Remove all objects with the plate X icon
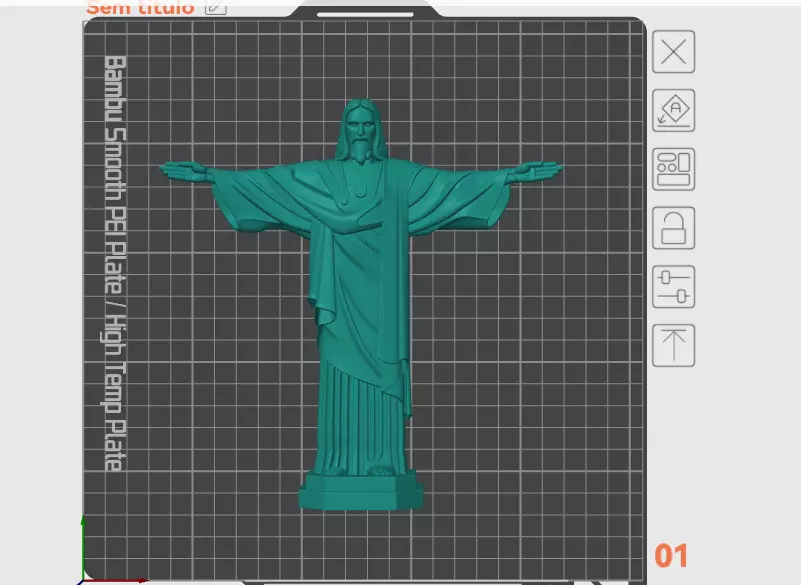 point(673,52)
